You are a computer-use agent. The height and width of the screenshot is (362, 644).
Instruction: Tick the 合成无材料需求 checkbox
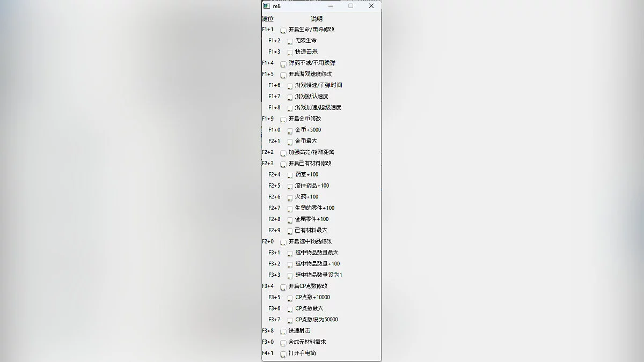(283, 343)
